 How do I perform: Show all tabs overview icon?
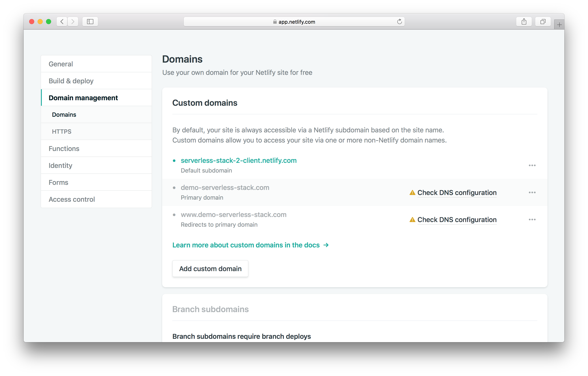(x=543, y=22)
